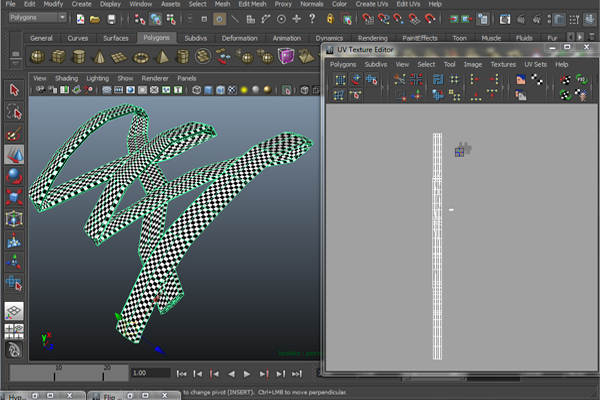Switch to the Deformation shelf tab
The width and height of the screenshot is (600, 400).
240,38
